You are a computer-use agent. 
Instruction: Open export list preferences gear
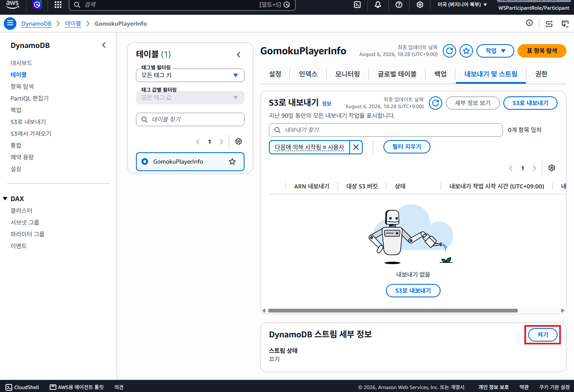(552, 168)
